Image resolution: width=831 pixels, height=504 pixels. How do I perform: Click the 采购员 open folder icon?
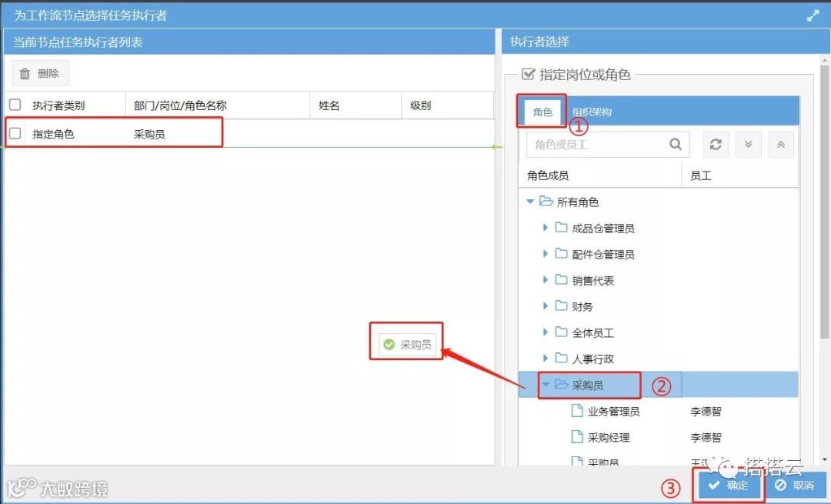coord(561,384)
